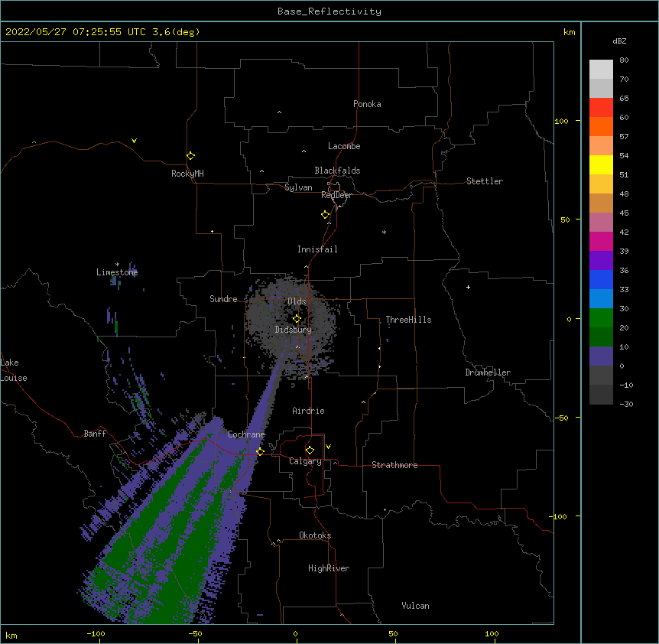Click the Sundre label

pyautogui.click(x=223, y=299)
